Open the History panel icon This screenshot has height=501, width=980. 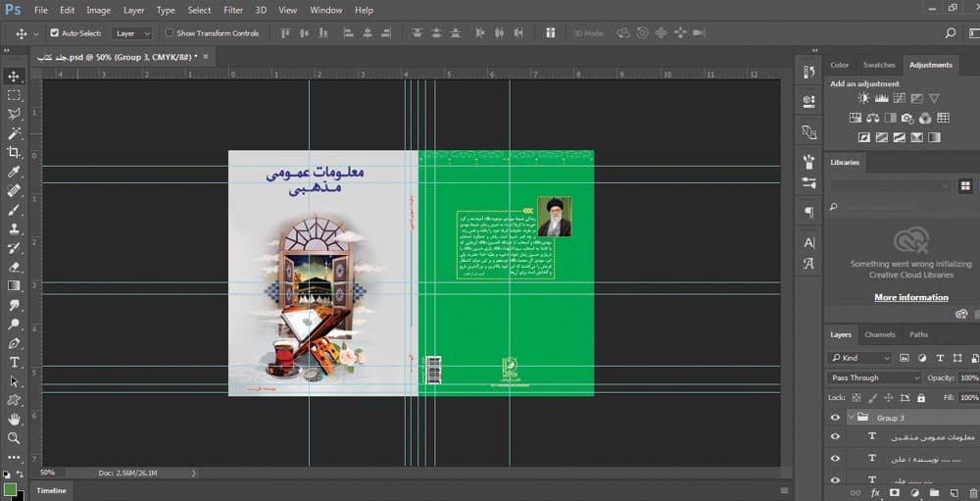pos(808,72)
